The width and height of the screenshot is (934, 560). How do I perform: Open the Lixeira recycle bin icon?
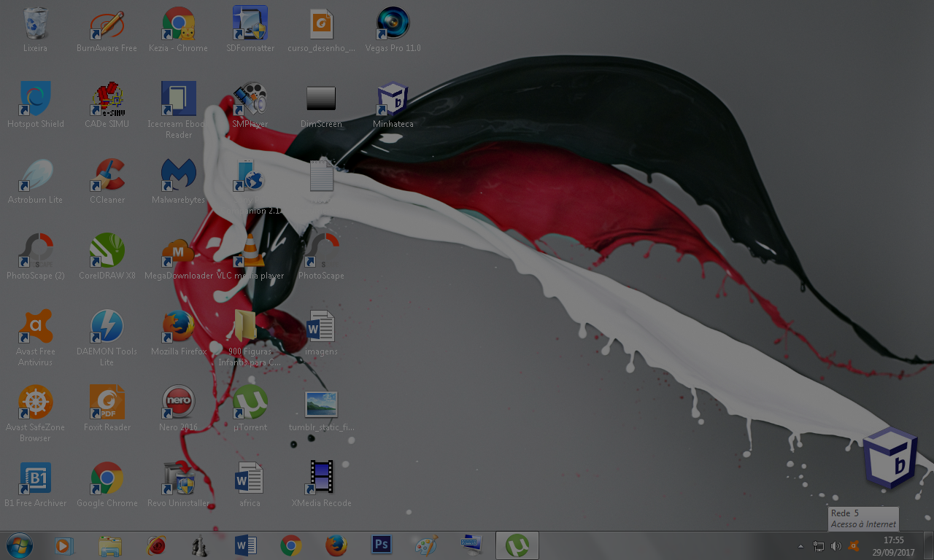pyautogui.click(x=35, y=29)
